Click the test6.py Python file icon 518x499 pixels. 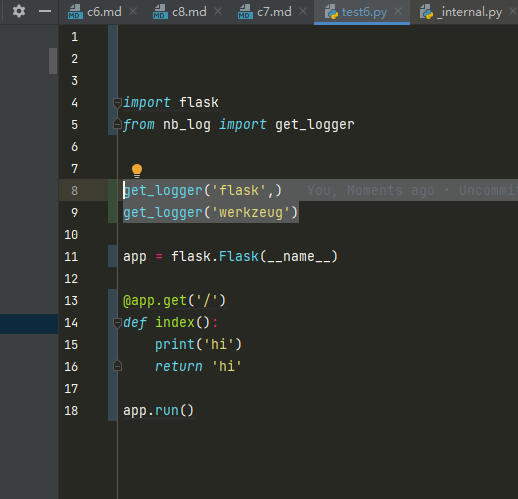pyautogui.click(x=331, y=12)
